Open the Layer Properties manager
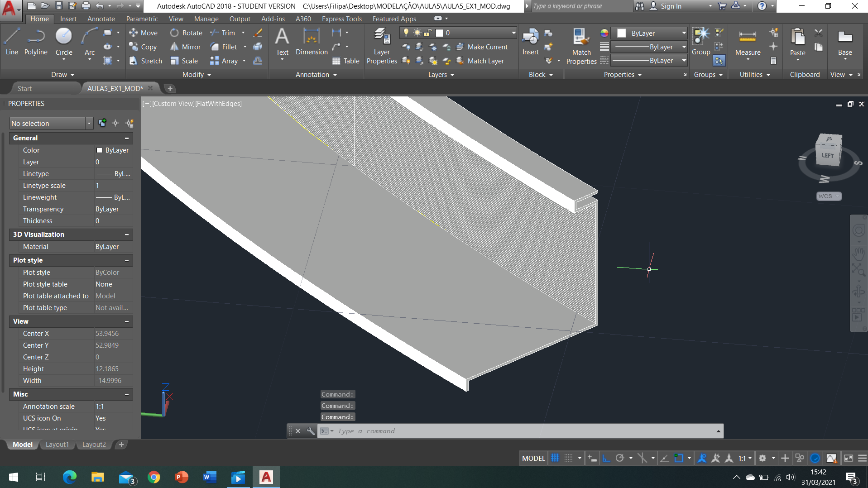 [382, 45]
